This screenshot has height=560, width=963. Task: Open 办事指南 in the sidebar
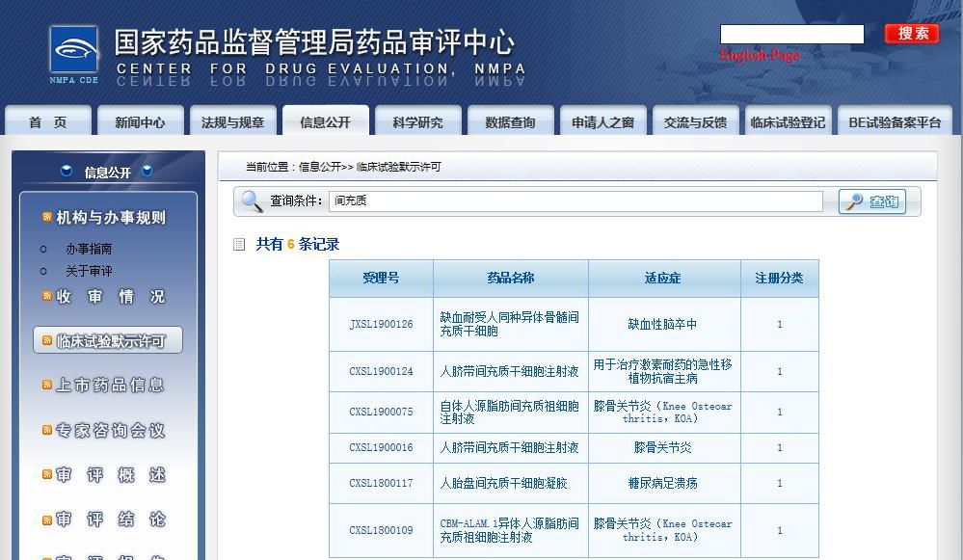coord(89,249)
